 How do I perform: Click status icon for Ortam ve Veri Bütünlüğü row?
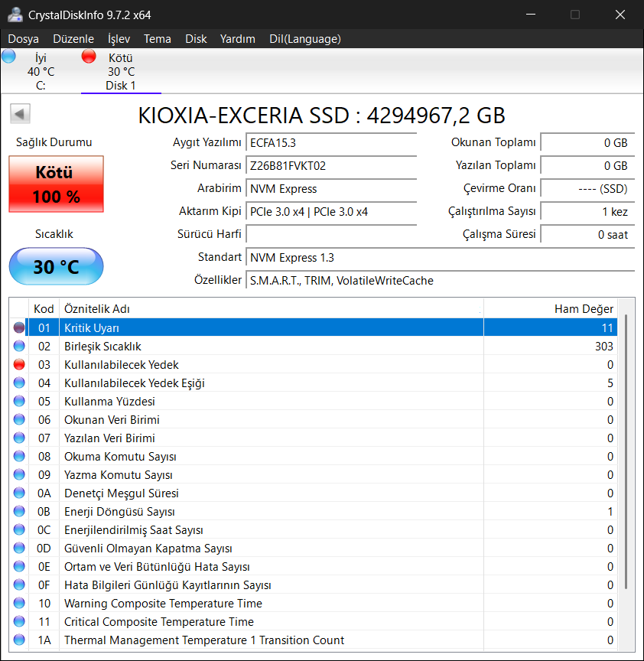(x=19, y=567)
